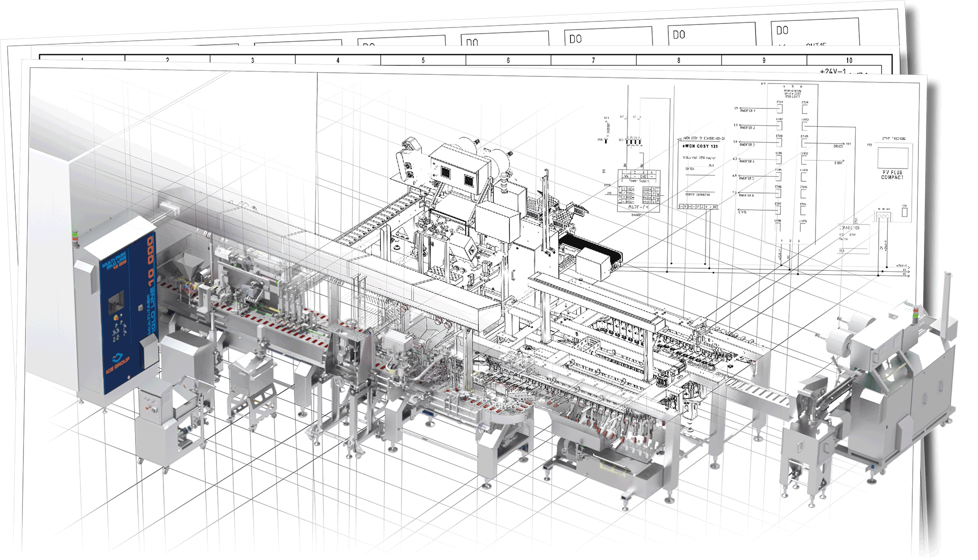Click the 'DRIVES' label in schematic
This screenshot has width=978, height=560.
(x=838, y=146)
